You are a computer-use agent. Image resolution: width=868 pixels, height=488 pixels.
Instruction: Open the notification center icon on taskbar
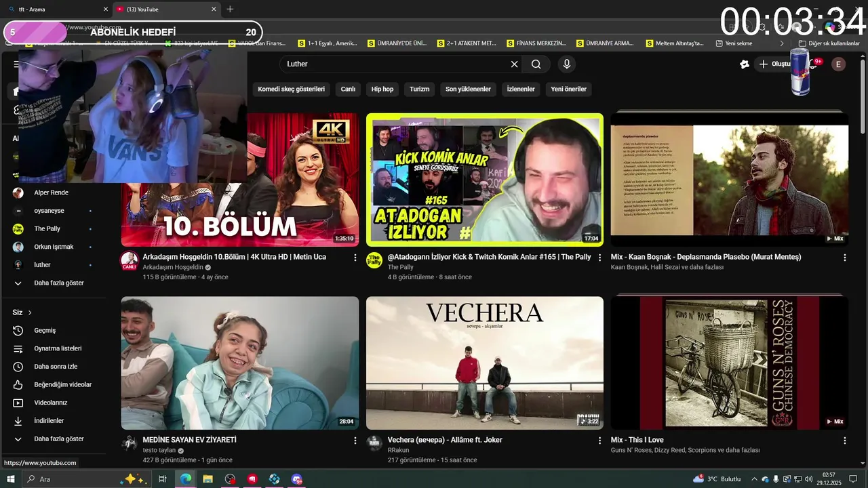tap(853, 479)
